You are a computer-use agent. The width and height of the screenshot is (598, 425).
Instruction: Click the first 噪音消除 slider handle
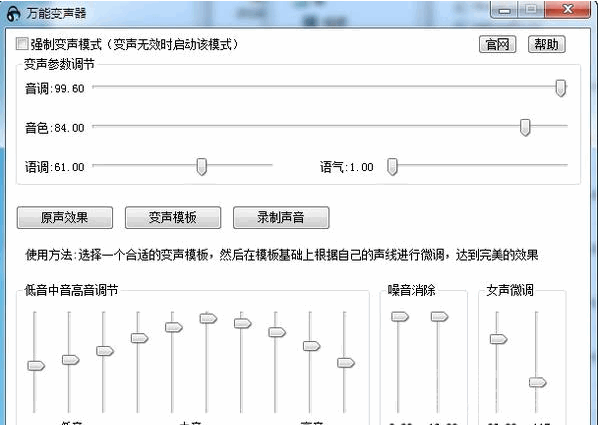pyautogui.click(x=400, y=317)
